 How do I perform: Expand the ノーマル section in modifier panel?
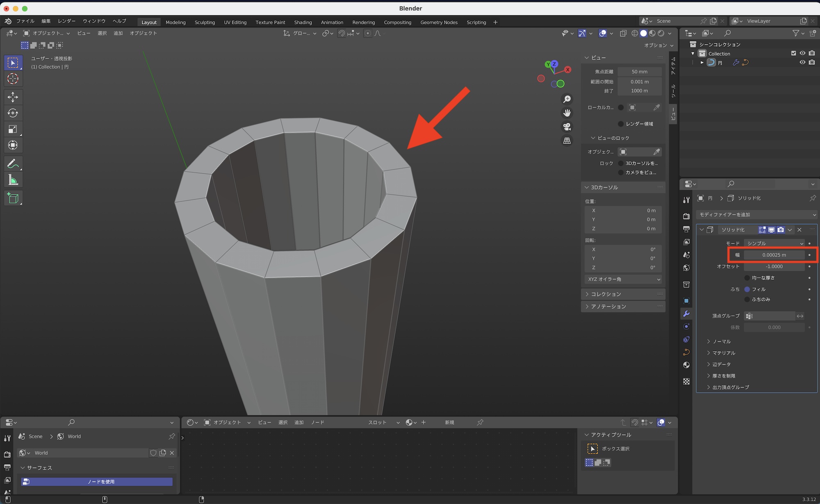pos(722,341)
